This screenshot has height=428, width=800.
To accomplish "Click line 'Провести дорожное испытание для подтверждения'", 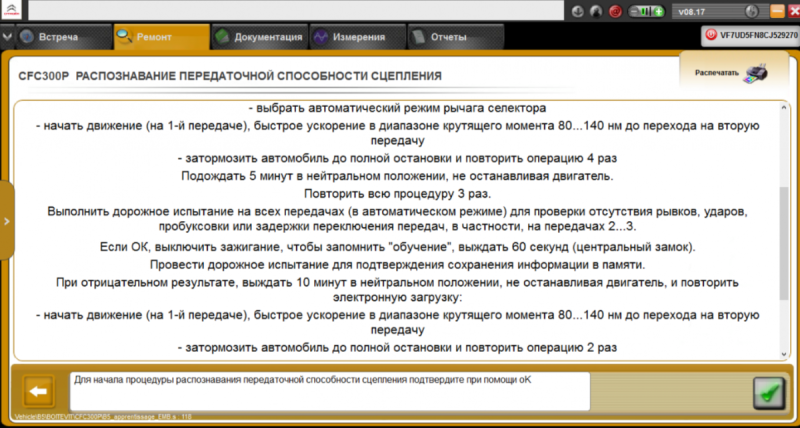I will pos(397,265).
